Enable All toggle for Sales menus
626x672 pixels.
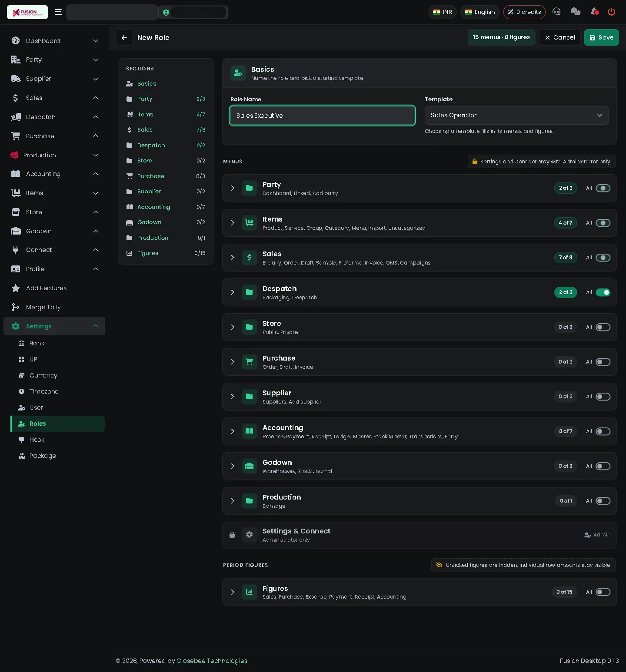click(603, 258)
